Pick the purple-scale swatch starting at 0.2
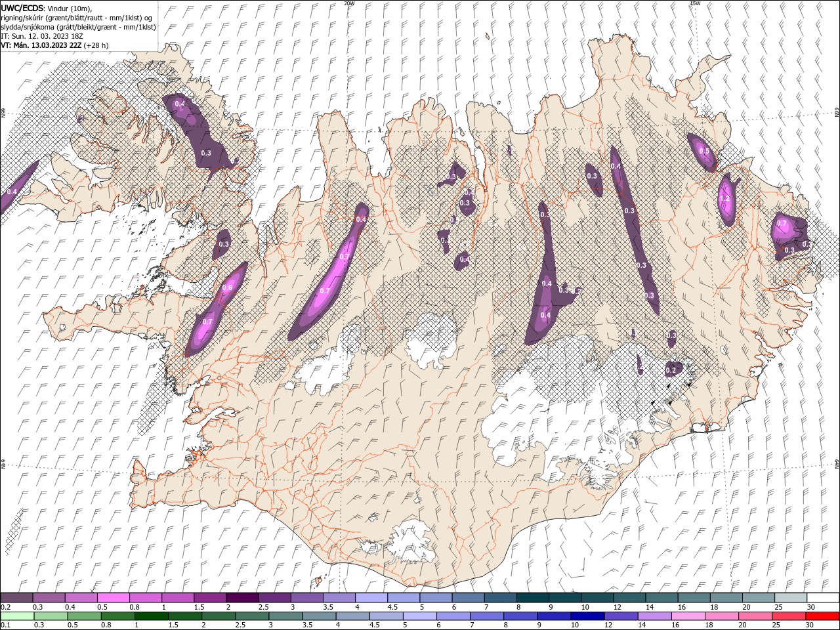The image size is (840, 630). click(x=17, y=598)
